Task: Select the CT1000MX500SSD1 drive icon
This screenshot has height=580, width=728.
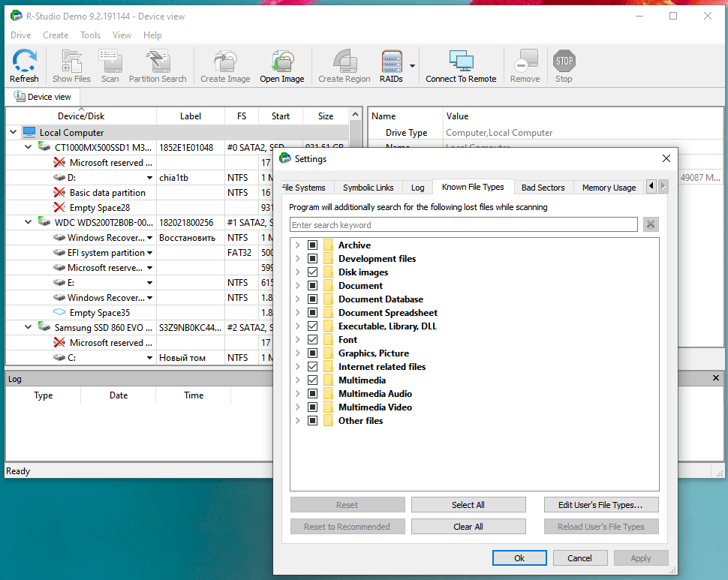Action: pyautogui.click(x=44, y=147)
